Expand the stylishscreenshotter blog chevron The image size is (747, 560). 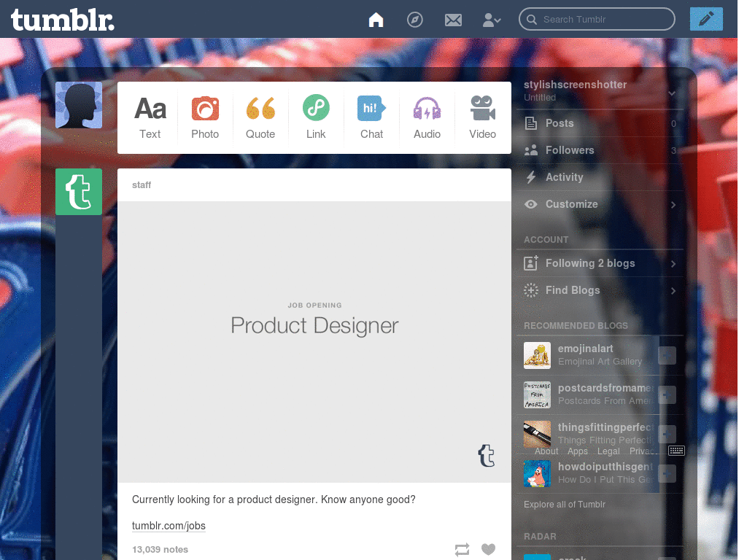[672, 93]
